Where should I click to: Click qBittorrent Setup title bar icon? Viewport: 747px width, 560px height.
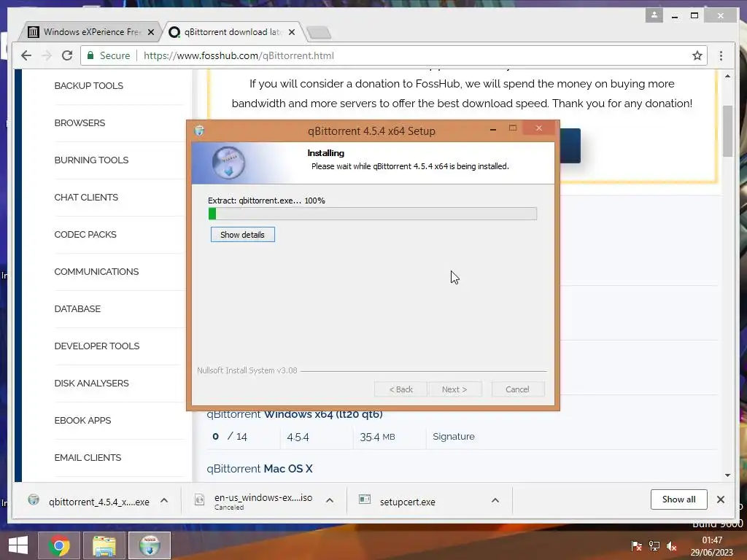(200, 131)
